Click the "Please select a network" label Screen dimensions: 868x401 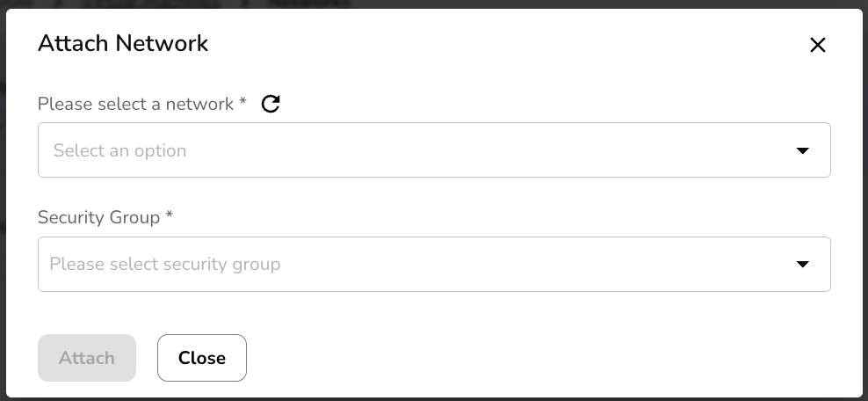[x=136, y=104]
